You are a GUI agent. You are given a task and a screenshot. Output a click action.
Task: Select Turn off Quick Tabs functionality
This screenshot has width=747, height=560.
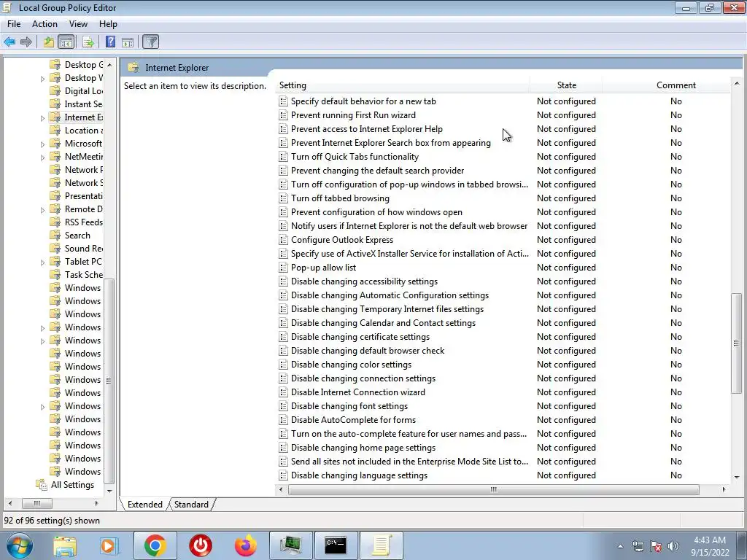tap(355, 157)
